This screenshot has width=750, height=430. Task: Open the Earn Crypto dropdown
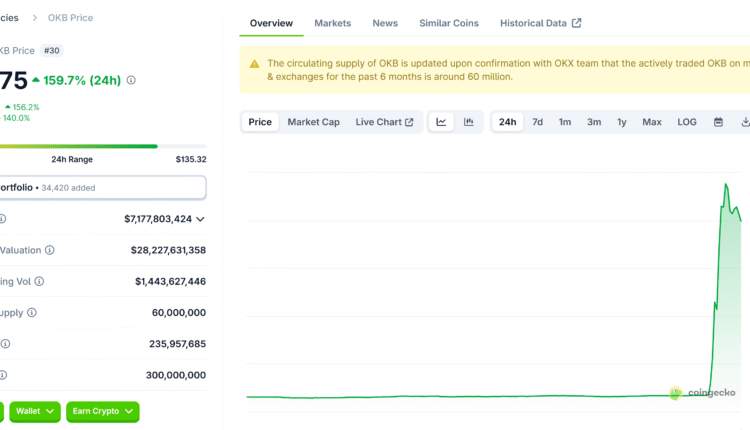[102, 411]
